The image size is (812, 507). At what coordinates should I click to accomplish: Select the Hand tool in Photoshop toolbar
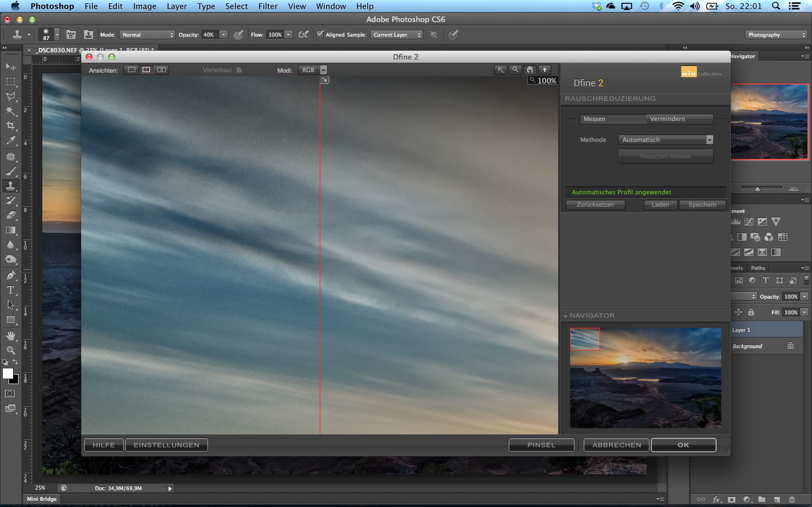(10, 335)
